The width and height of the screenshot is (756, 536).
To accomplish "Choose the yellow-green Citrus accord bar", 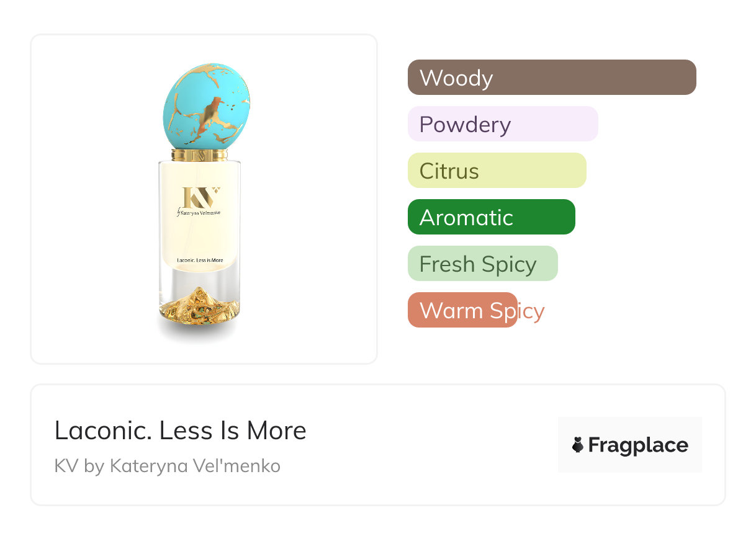I will click(497, 171).
